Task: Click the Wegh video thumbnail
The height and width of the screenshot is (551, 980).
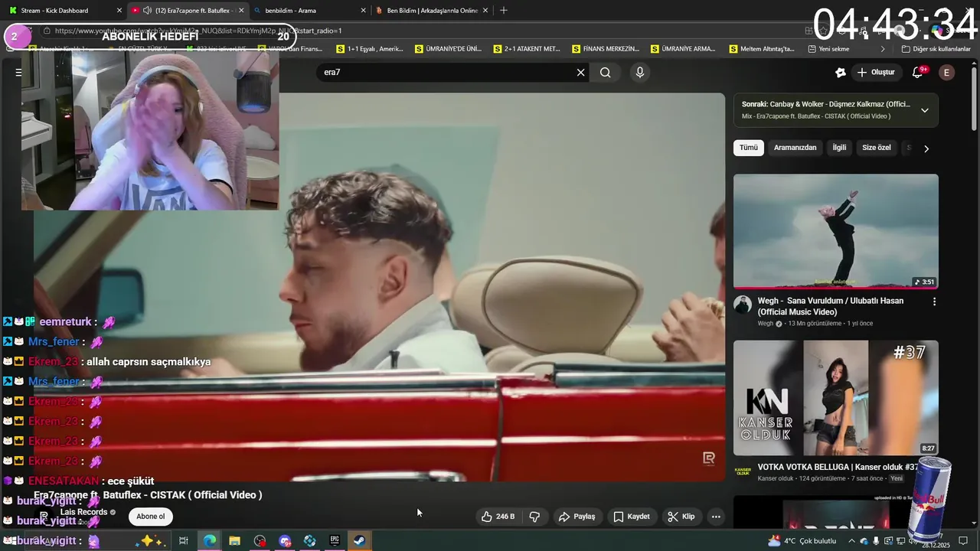Action: (x=835, y=231)
